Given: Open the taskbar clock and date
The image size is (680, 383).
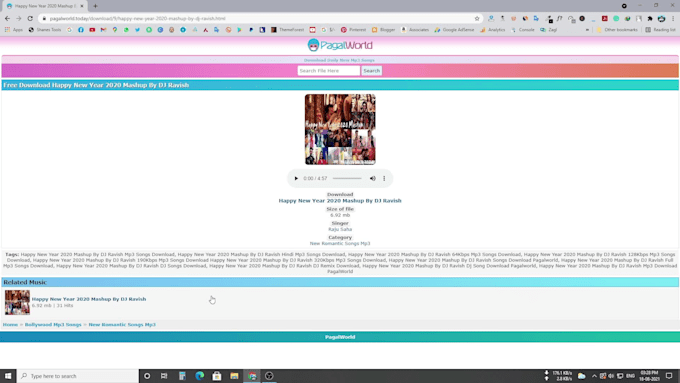Looking at the screenshot, I should coord(649,376).
